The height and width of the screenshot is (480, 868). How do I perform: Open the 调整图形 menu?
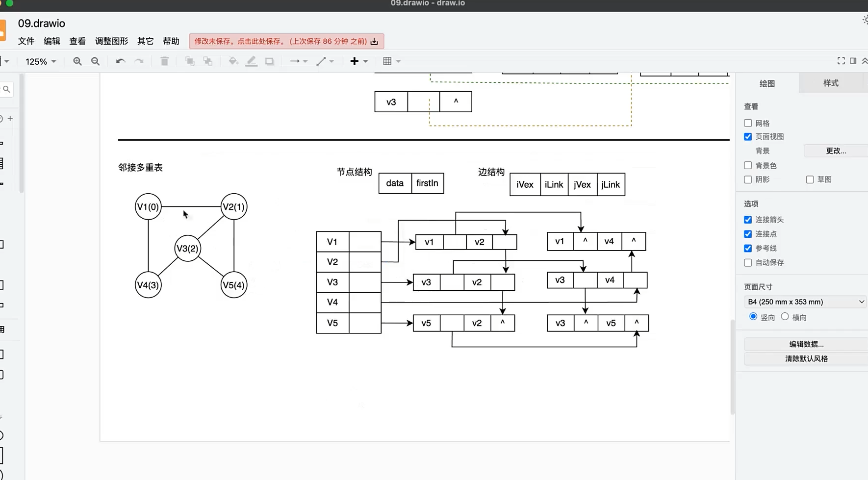click(111, 41)
